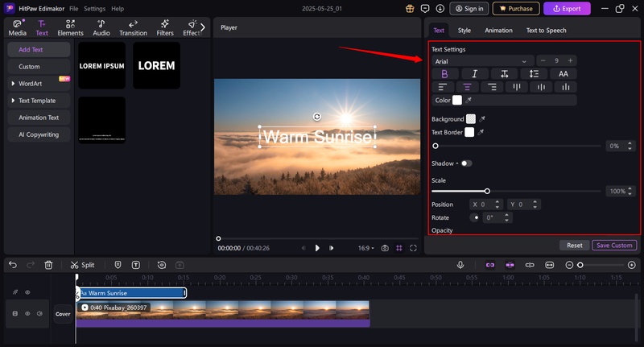Click the Sign in button
This screenshot has height=347, width=644.
click(469, 9)
